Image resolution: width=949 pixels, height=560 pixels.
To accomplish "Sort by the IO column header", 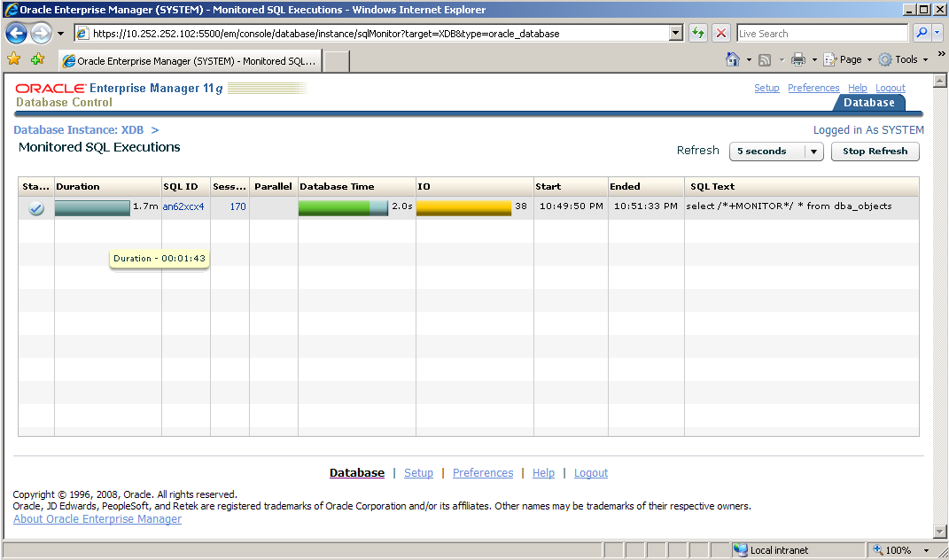I will pos(475,186).
